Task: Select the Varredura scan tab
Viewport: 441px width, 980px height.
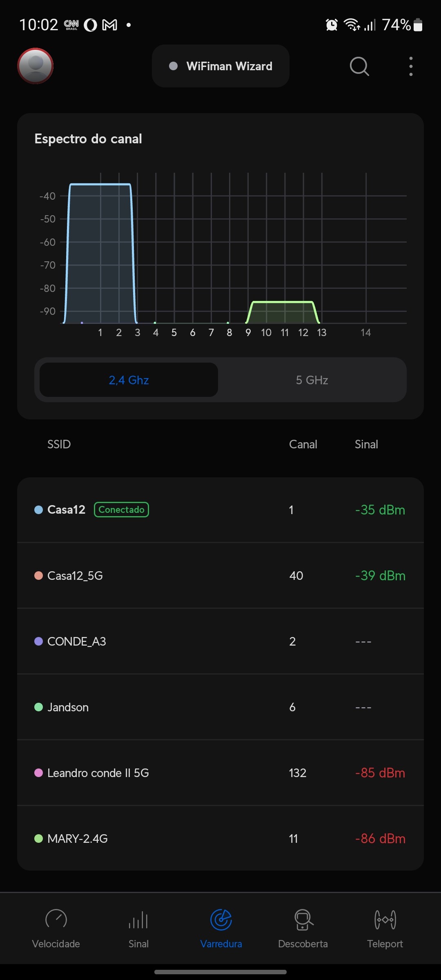Action: click(x=221, y=928)
